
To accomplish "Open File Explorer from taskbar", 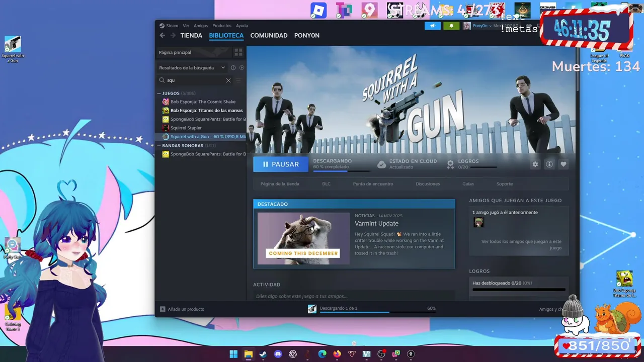I will pyautogui.click(x=248, y=354).
